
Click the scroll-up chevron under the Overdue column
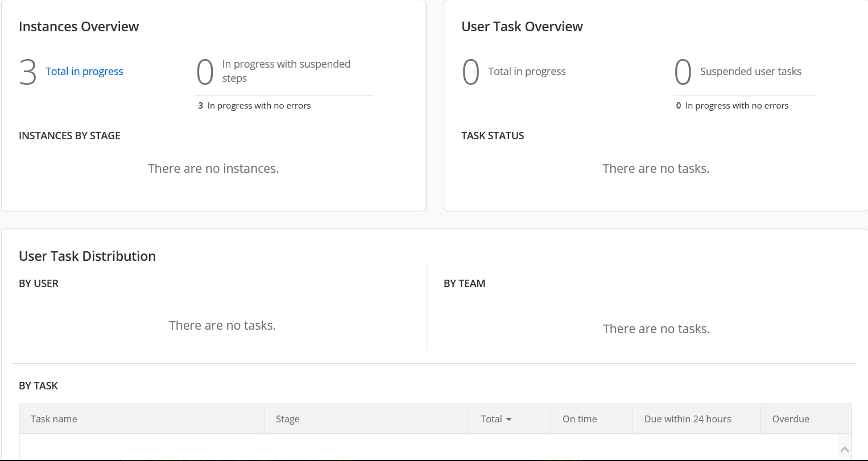844,450
